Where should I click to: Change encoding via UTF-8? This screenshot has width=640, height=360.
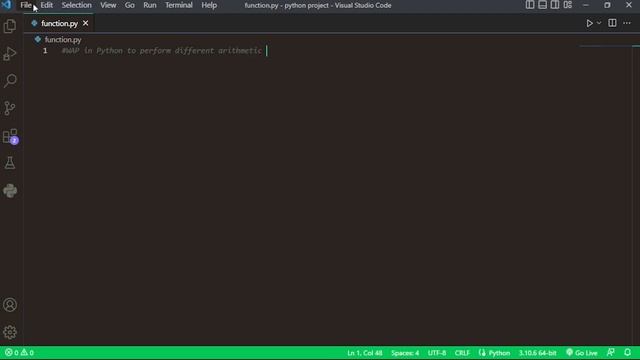(x=437, y=353)
